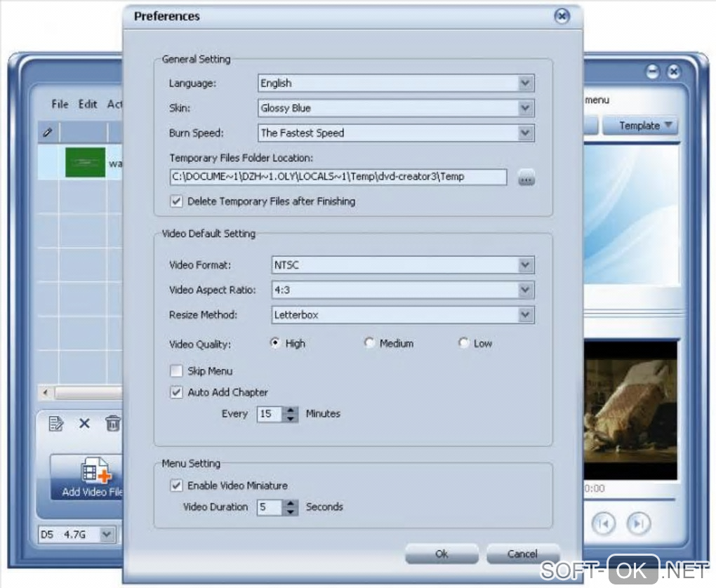
Task: Minimize the main DVD creator window
Action: pyautogui.click(x=653, y=72)
